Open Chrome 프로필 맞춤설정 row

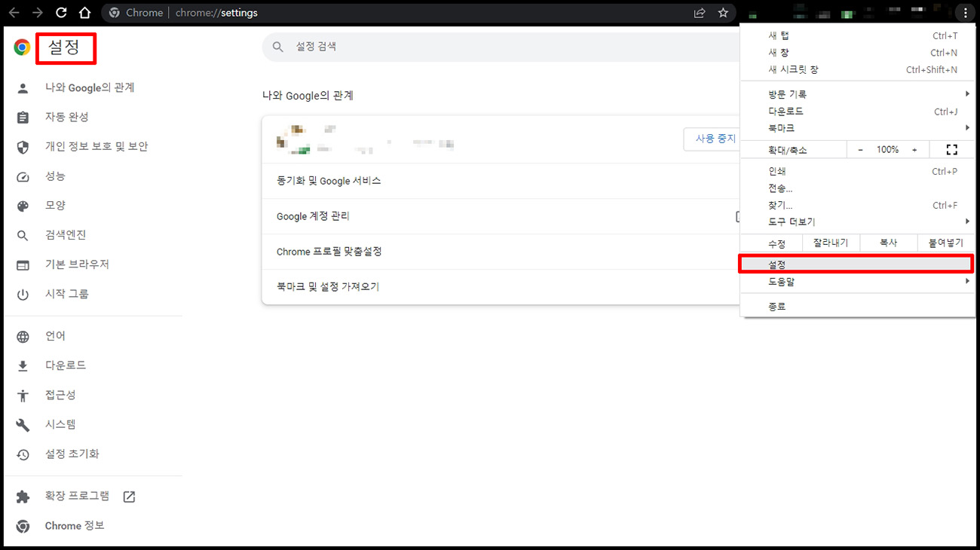[501, 252]
